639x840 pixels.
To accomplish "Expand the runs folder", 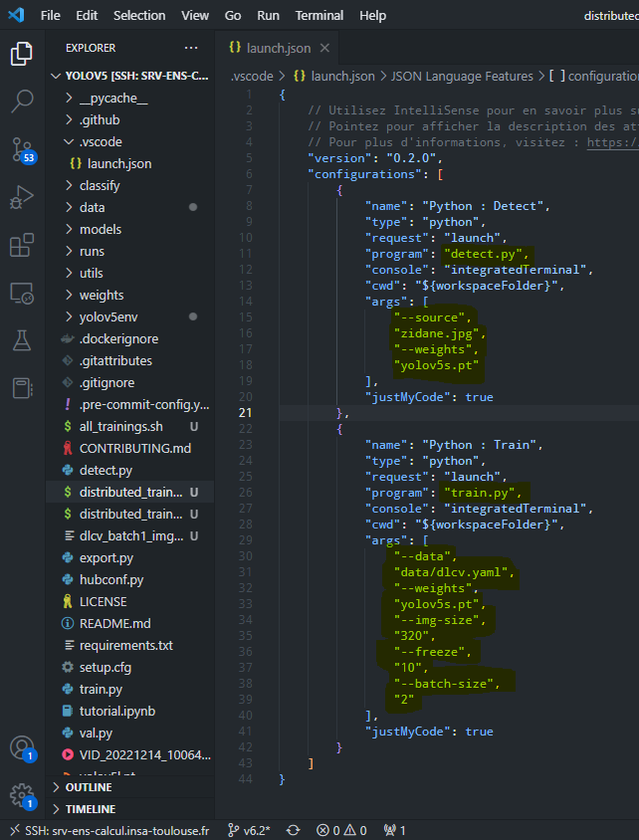I will [x=130, y=251].
